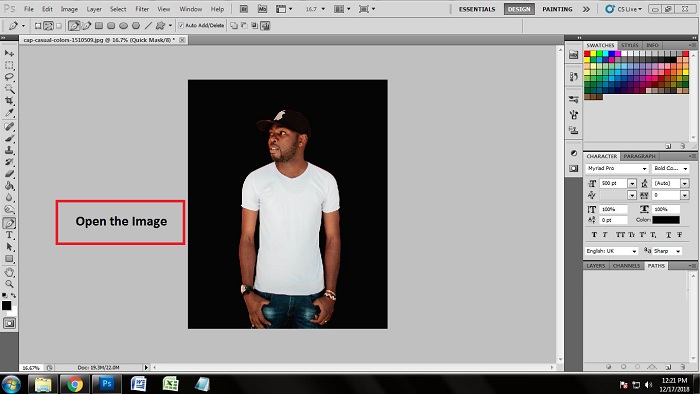This screenshot has height=394, width=700.
Task: Open the File menu
Action: 29,9
